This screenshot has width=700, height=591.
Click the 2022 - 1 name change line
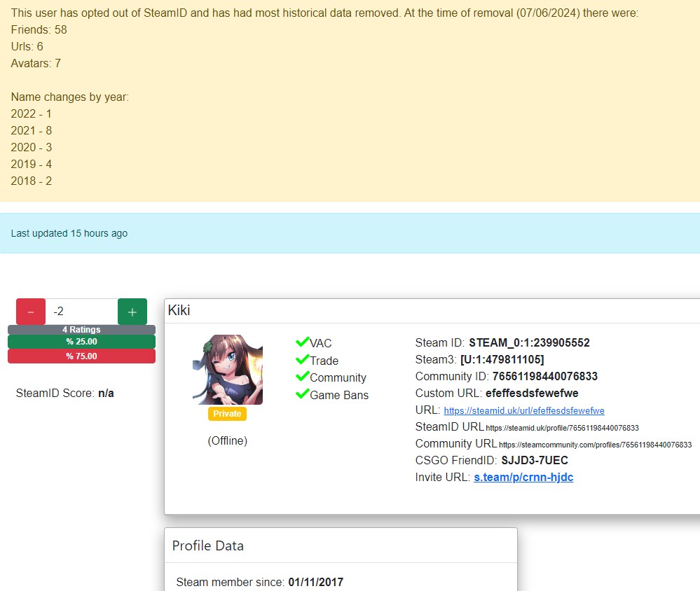coord(32,113)
